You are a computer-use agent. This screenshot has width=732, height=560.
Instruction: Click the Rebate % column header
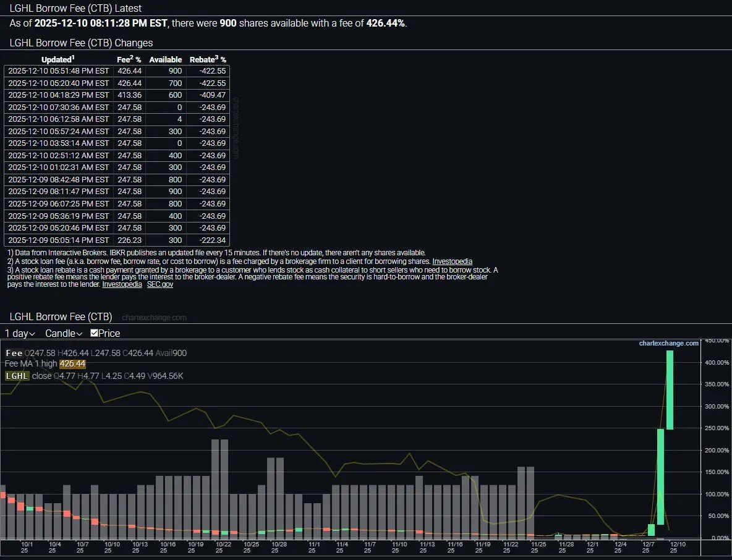pos(208,59)
